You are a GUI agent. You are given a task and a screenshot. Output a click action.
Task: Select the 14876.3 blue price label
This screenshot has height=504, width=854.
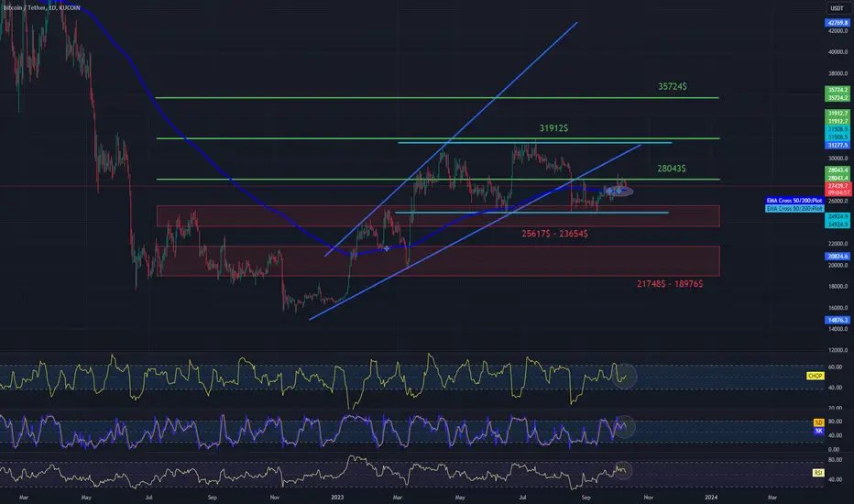click(838, 321)
